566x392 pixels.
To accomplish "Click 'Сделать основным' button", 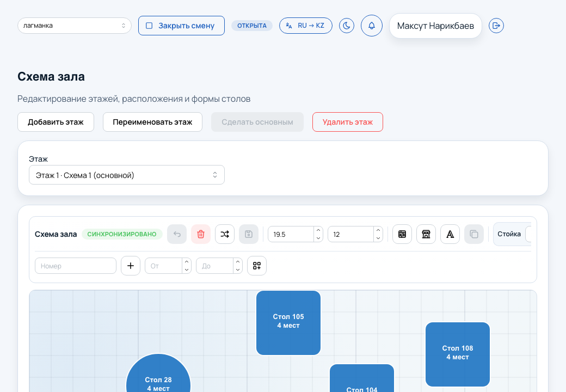I will tap(257, 122).
